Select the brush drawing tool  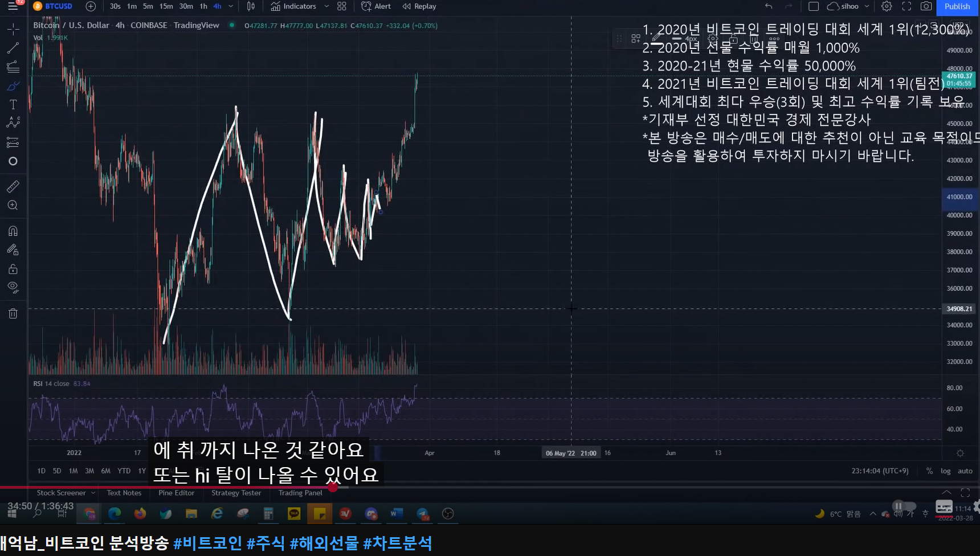point(13,86)
